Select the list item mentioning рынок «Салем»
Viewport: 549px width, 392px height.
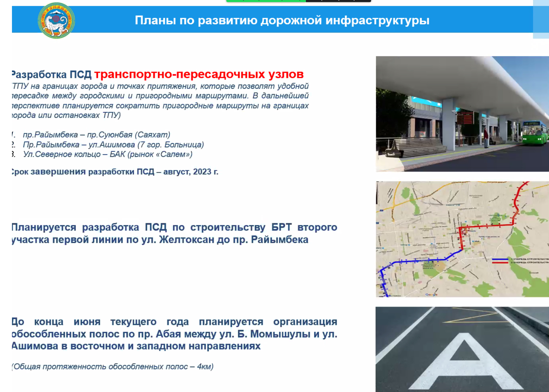point(108,154)
